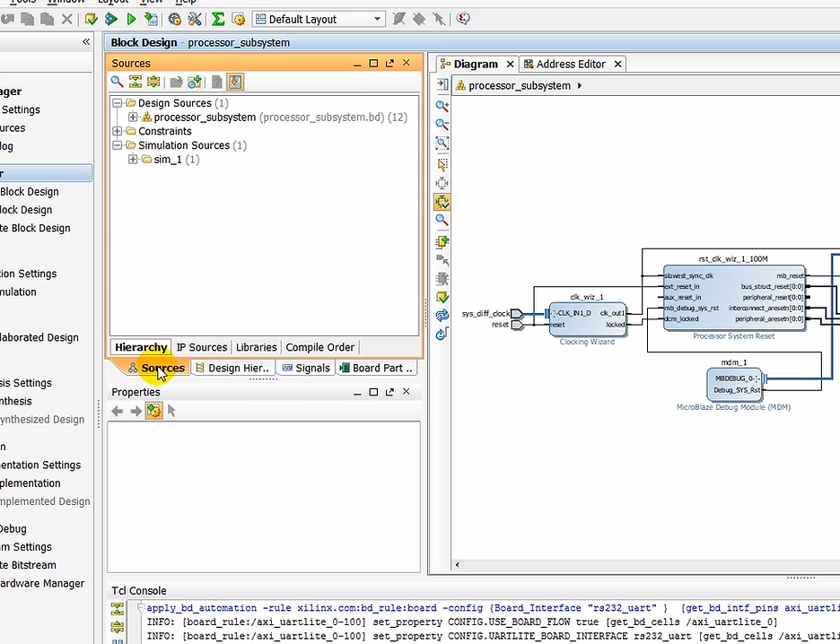Toggle the highlighted view option in Sources toolbar
Image resolution: width=840 pixels, height=644 pixels.
(x=235, y=82)
